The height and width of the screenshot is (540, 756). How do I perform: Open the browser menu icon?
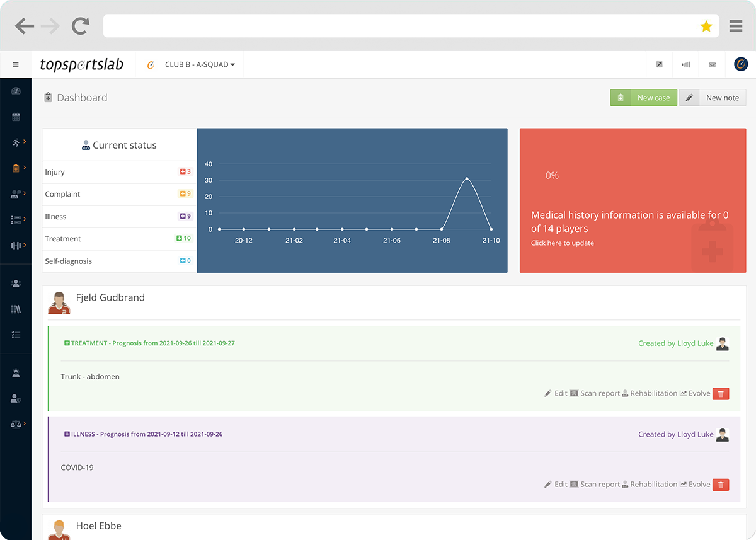(735, 26)
